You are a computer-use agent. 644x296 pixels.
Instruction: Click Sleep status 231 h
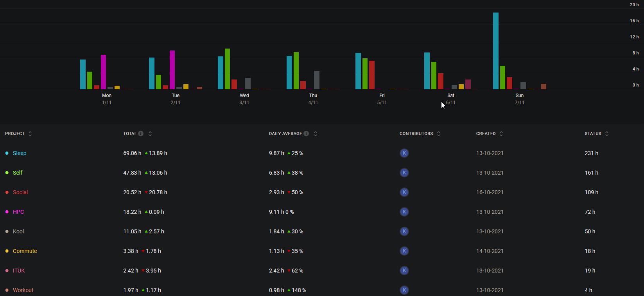click(x=592, y=153)
